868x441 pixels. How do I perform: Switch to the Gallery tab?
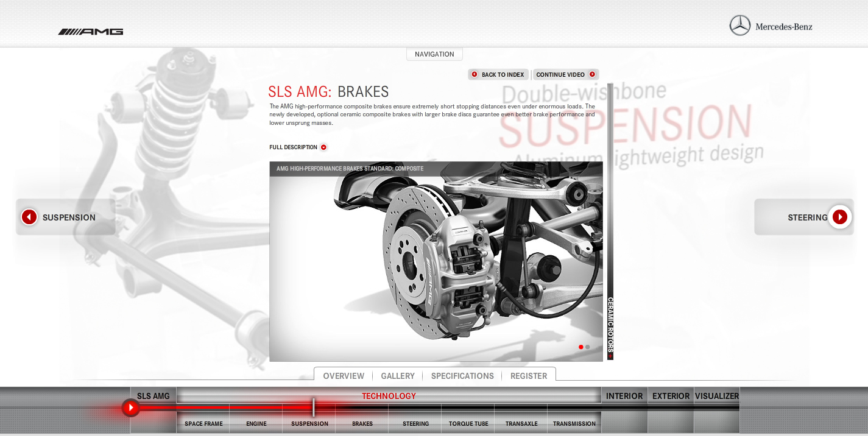pos(398,376)
